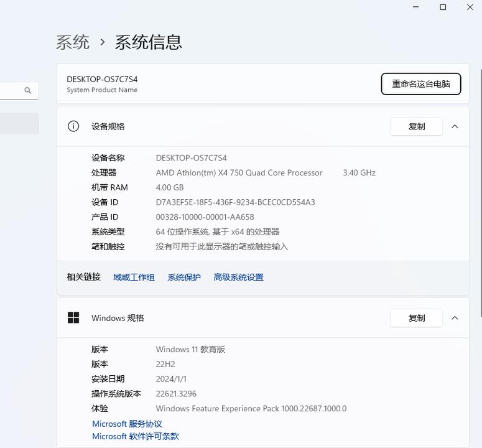This screenshot has height=448, width=482.
Task: Click the 系统类型 label
Action: [108, 232]
